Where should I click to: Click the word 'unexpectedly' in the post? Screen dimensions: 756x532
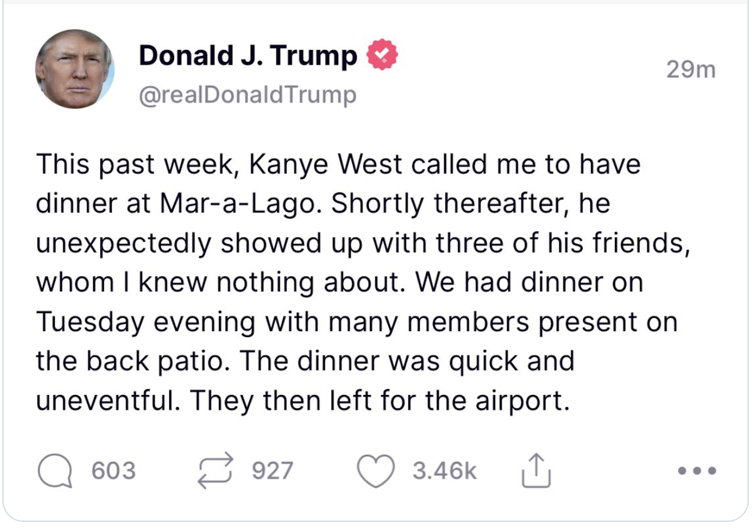coord(124,243)
